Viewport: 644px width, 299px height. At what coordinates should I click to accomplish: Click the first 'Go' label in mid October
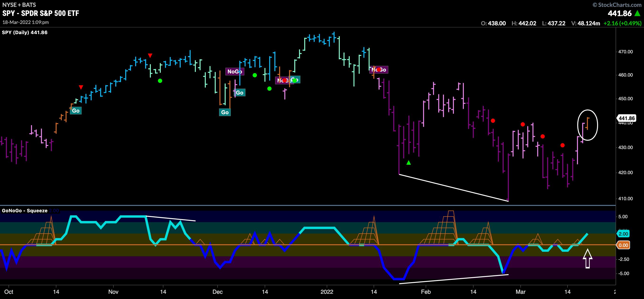click(76, 111)
